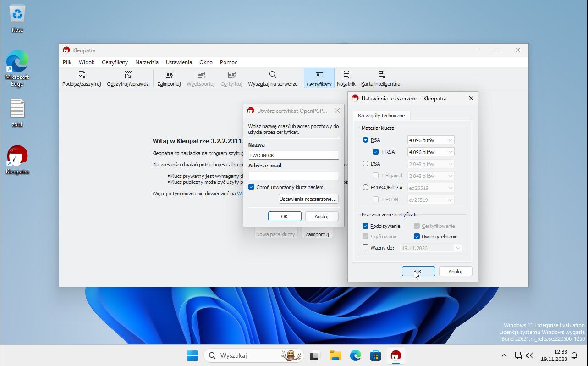Click the Ustawienia rozszerzone... button
588x366 pixels.
pyautogui.click(x=308, y=199)
